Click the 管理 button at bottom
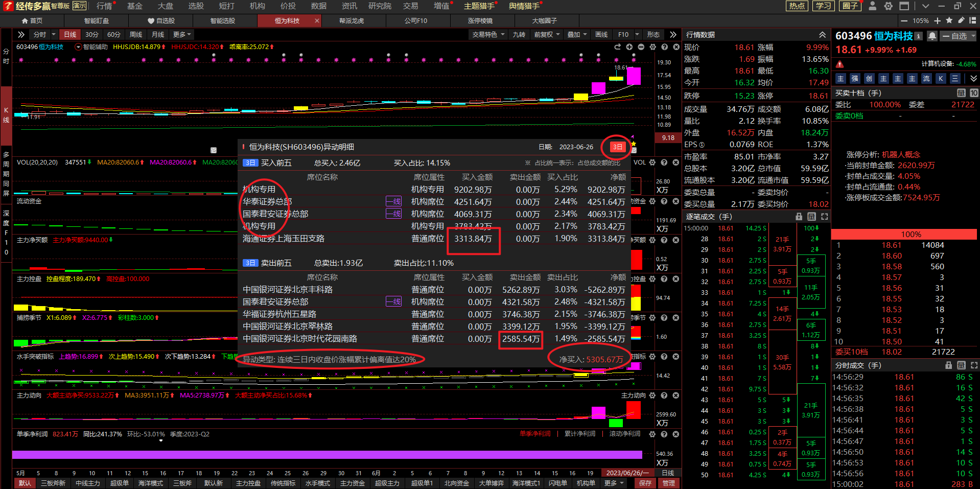This screenshot has width=980, height=489. click(x=669, y=483)
